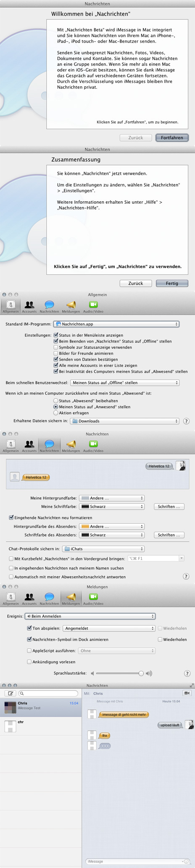195x868 pixels.
Task: Open Ereignis Beim Anmelden dropdown
Action: (x=90, y=616)
